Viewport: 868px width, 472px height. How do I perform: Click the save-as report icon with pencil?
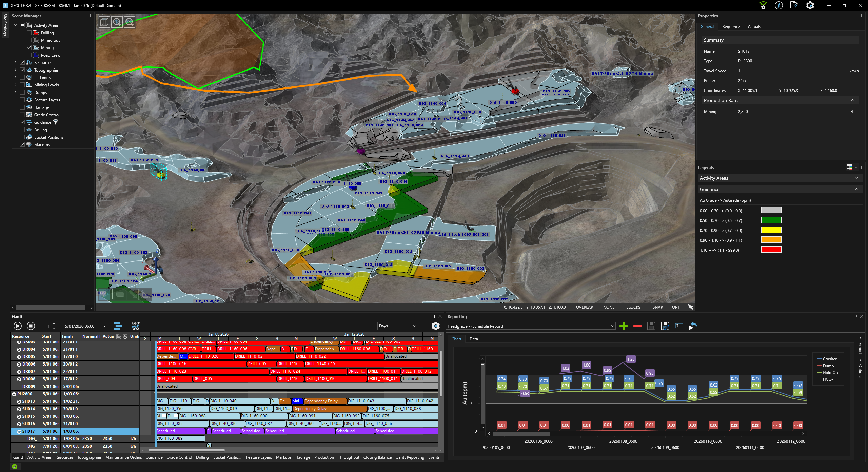tap(665, 326)
